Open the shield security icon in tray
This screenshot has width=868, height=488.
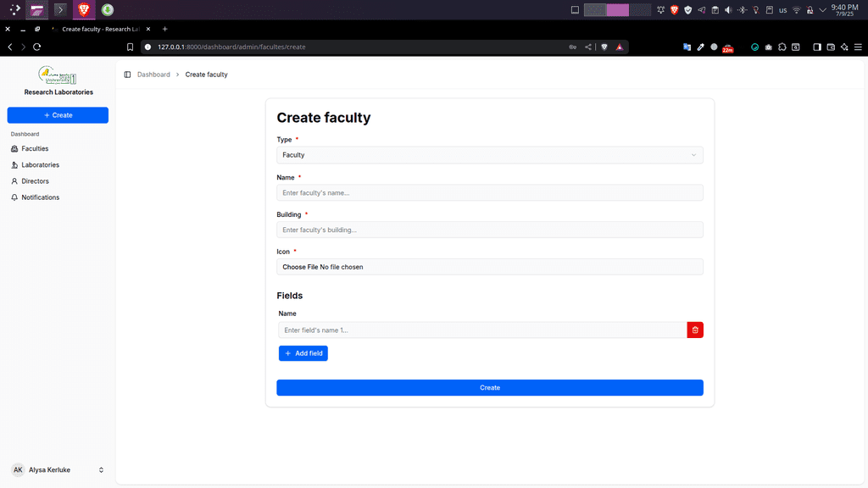688,10
